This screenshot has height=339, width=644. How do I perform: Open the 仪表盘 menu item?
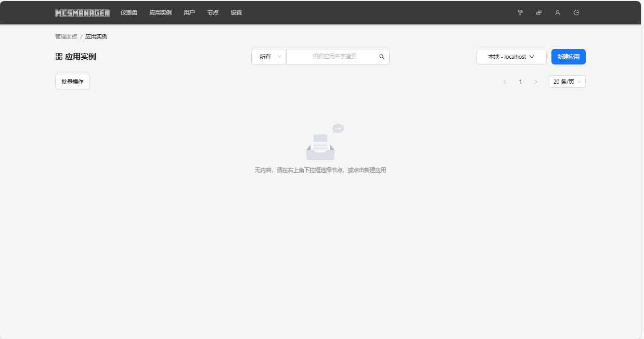[129, 12]
